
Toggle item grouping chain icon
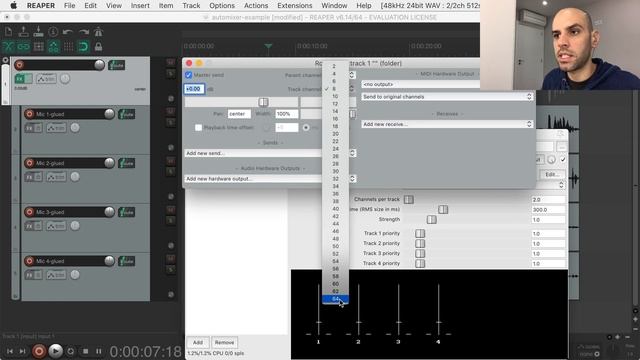click(23, 47)
